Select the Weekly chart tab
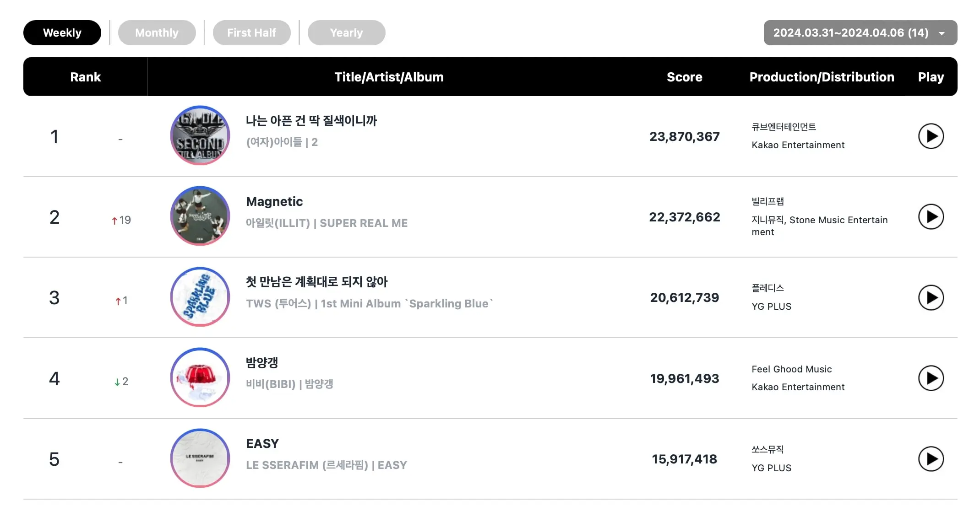 click(x=62, y=32)
